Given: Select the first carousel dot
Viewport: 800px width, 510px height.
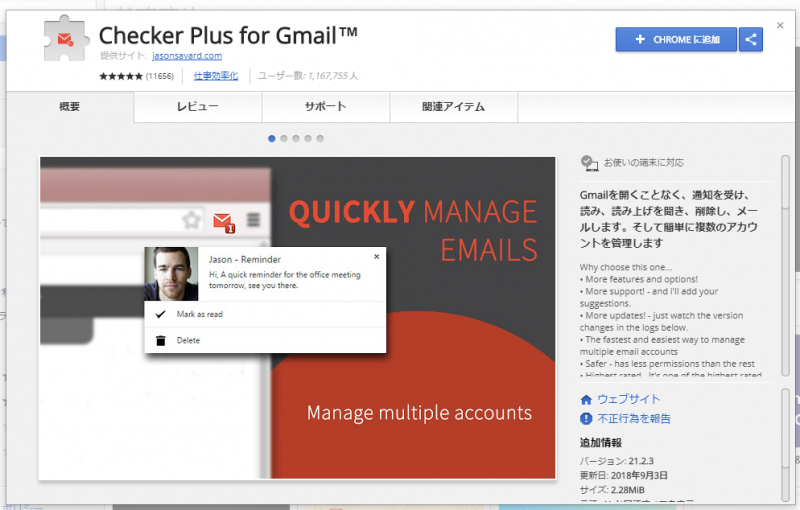Looking at the screenshot, I should point(271,139).
